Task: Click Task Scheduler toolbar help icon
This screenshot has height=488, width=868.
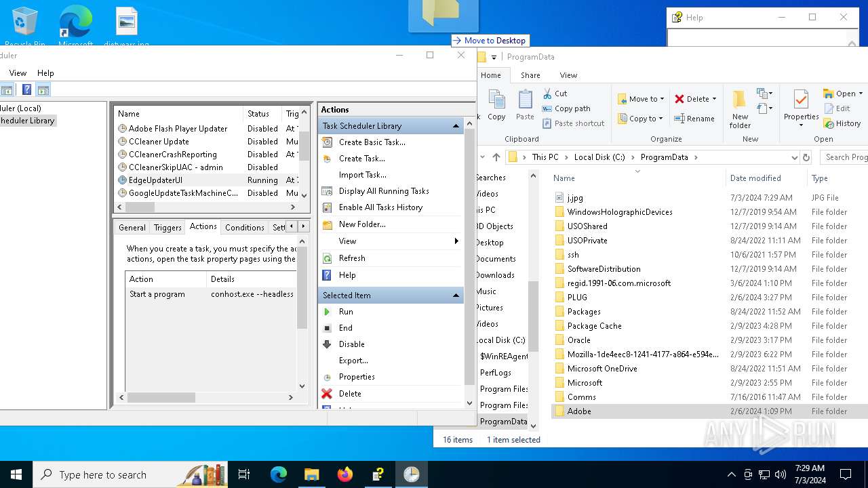Action: point(26,89)
